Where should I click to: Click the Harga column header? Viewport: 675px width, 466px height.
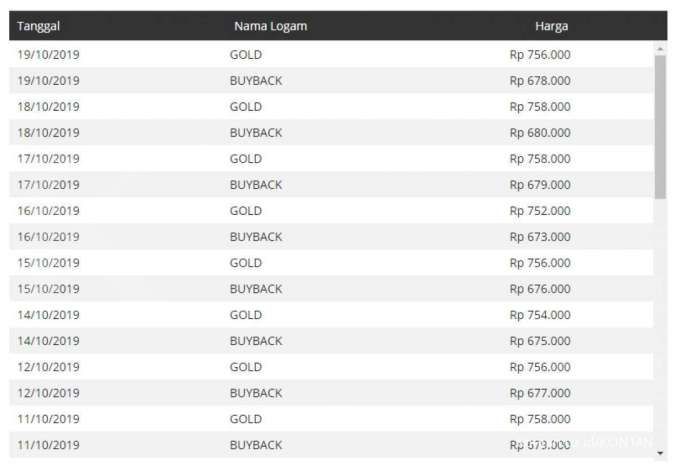point(551,26)
